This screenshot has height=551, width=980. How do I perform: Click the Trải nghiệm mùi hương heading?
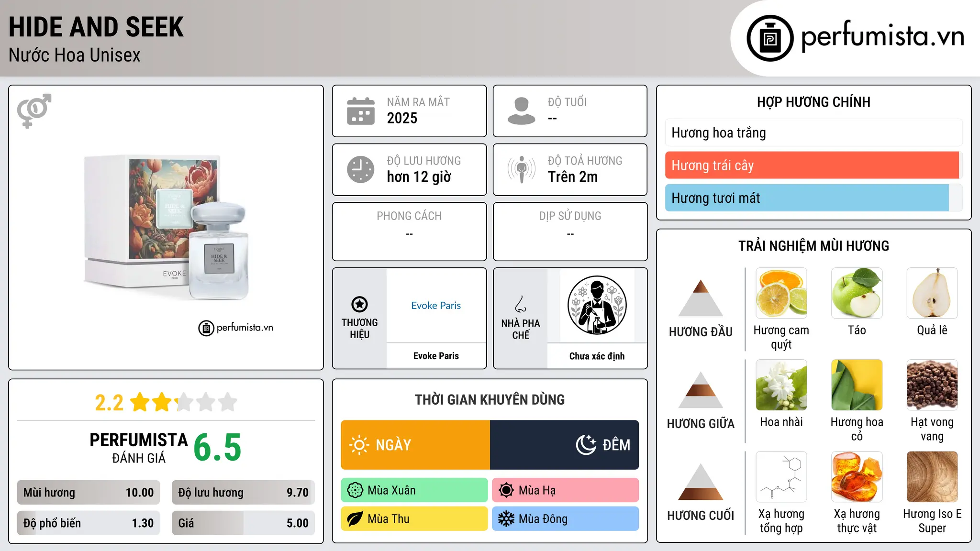tap(813, 246)
